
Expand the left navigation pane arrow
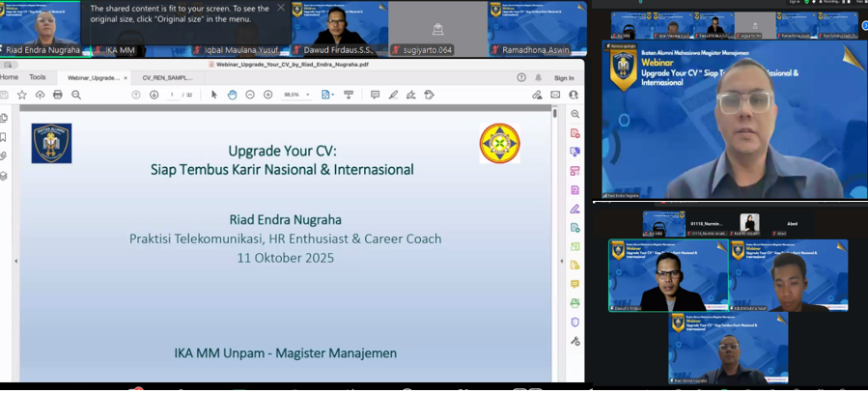tap(15, 261)
